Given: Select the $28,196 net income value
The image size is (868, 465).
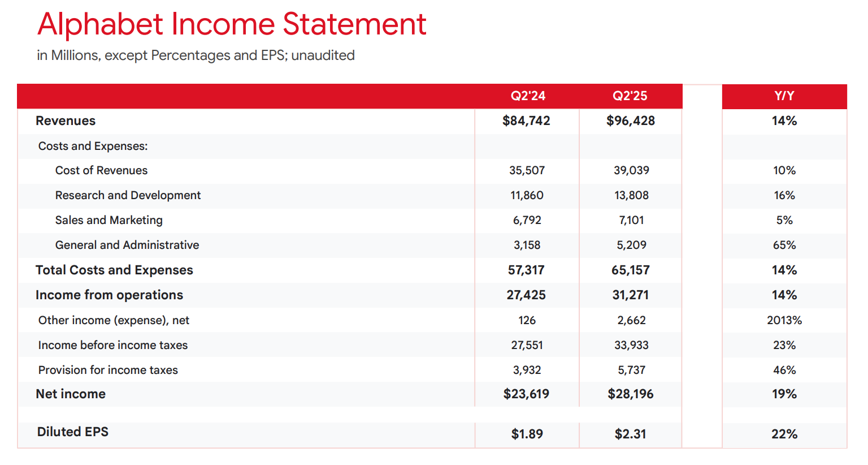Looking at the screenshot, I should [x=630, y=394].
